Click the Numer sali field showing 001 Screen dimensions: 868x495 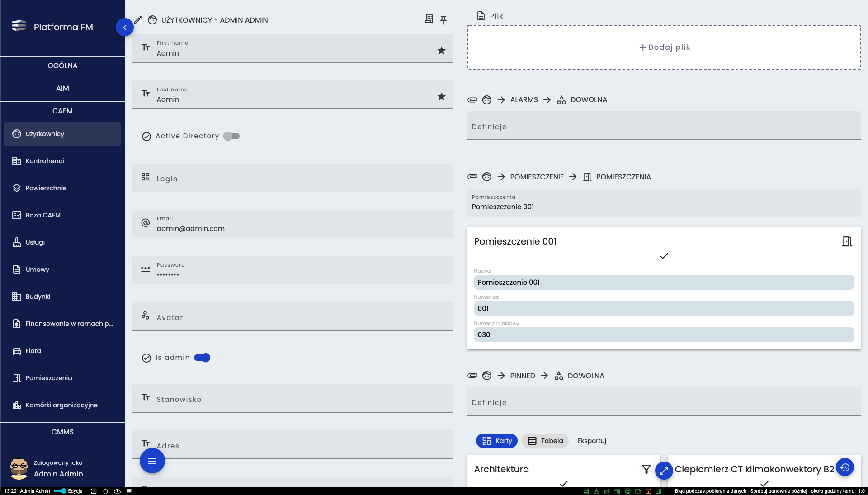click(664, 309)
